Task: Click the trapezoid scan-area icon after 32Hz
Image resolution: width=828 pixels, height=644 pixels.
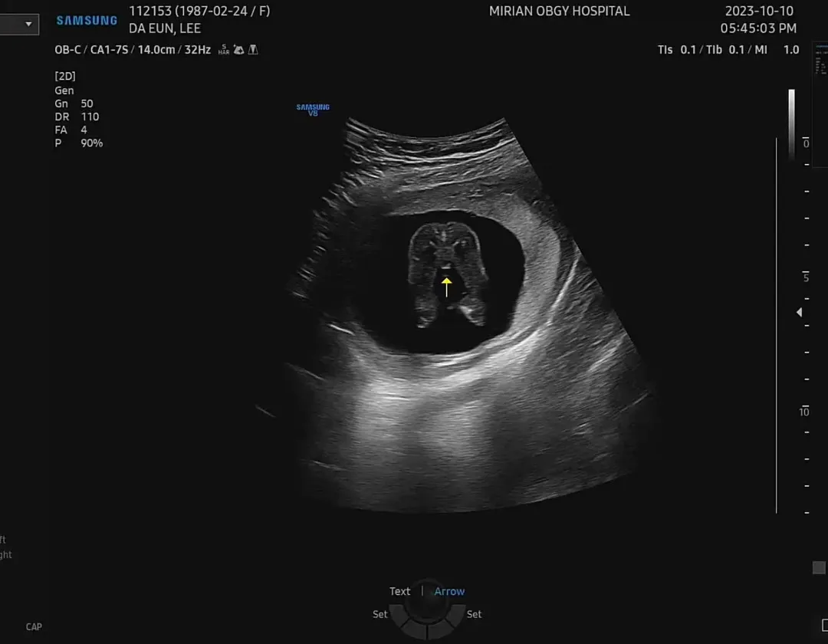Action: [254, 50]
